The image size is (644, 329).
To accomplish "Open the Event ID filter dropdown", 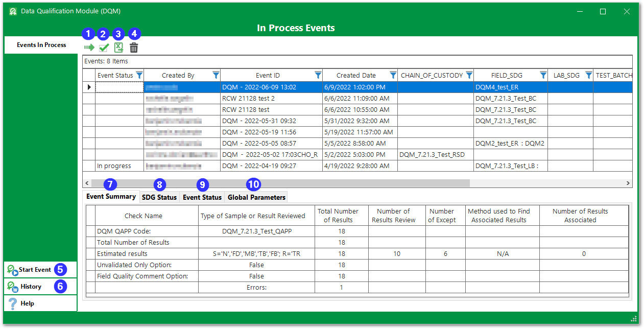I will tap(319, 75).
